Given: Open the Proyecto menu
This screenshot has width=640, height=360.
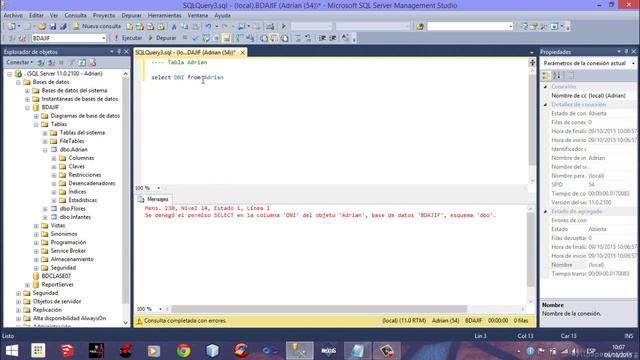Looking at the screenshot, I should click(104, 16).
